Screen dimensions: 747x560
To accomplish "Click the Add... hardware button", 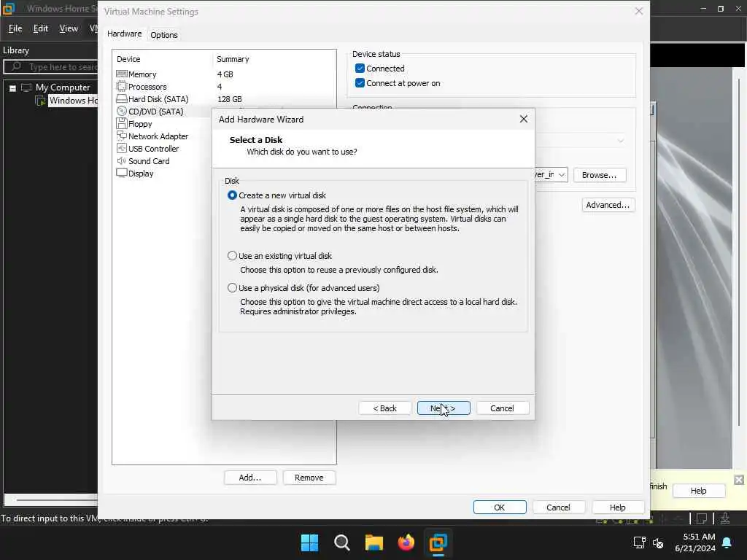I will pyautogui.click(x=250, y=478).
